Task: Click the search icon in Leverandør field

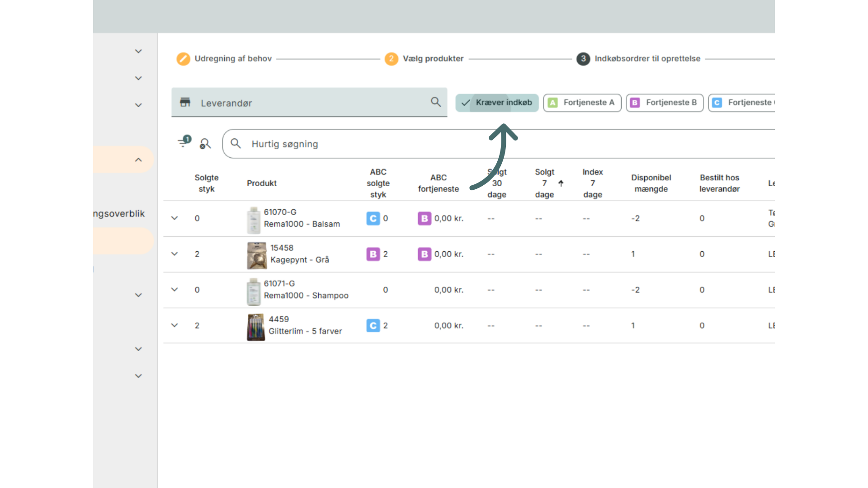Action: (x=436, y=102)
